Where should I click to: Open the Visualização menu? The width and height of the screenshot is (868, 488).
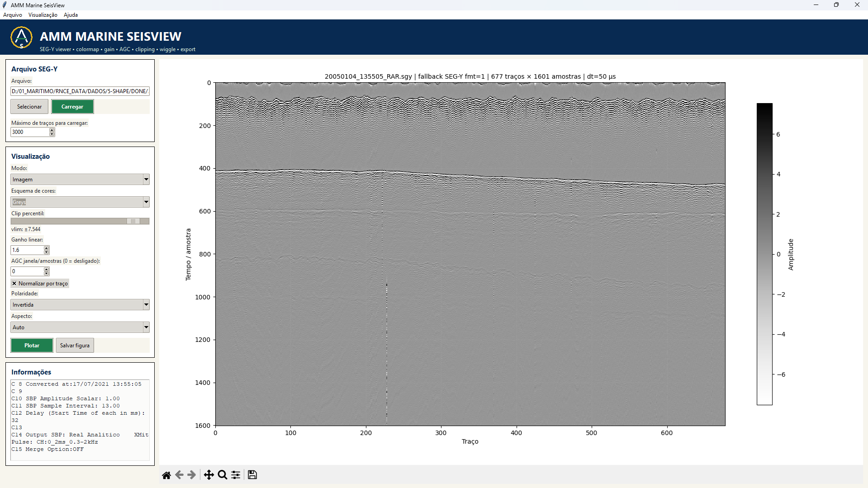pyautogui.click(x=43, y=15)
